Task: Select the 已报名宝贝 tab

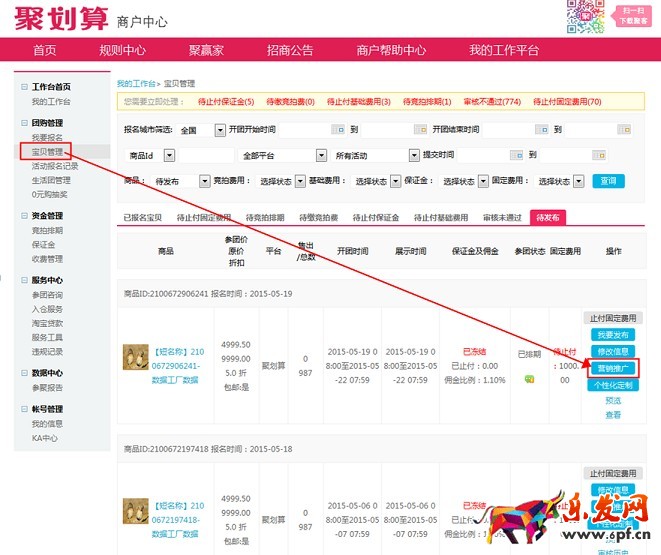Action: (144, 217)
